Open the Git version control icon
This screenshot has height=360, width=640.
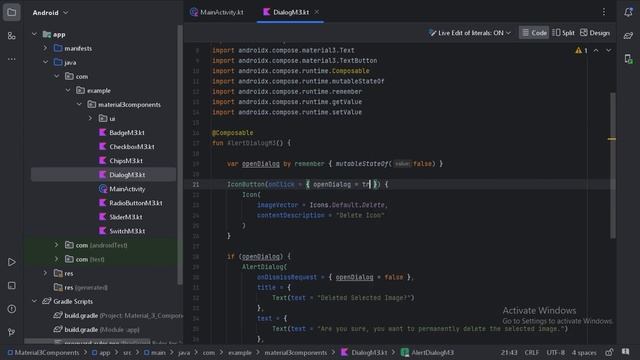pos(11,332)
